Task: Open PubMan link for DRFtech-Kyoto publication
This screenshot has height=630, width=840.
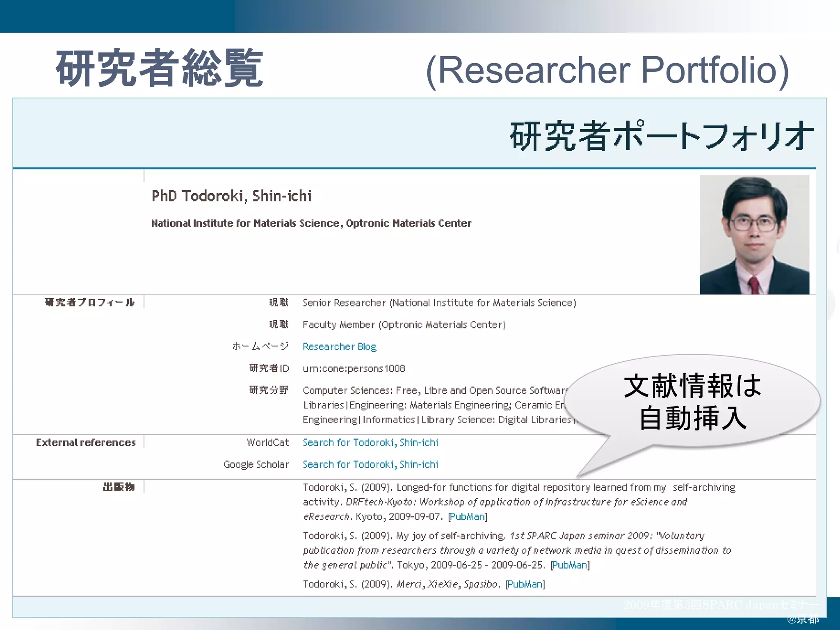Action: pos(468,516)
